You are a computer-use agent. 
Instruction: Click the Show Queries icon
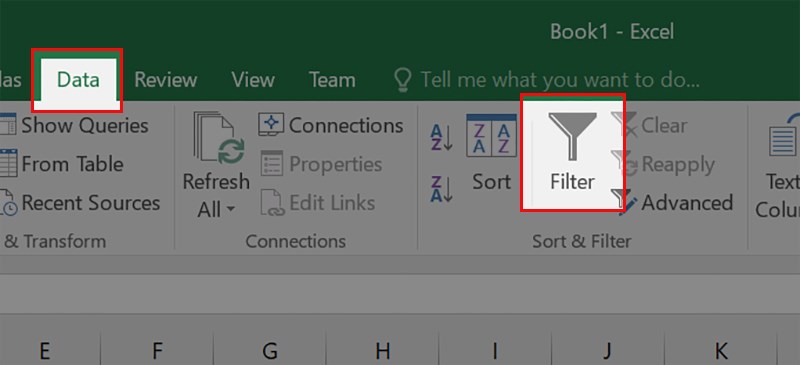8,125
